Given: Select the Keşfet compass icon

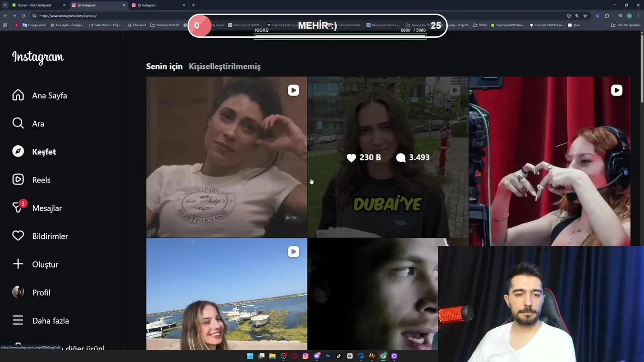Looking at the screenshot, I should point(18,152).
